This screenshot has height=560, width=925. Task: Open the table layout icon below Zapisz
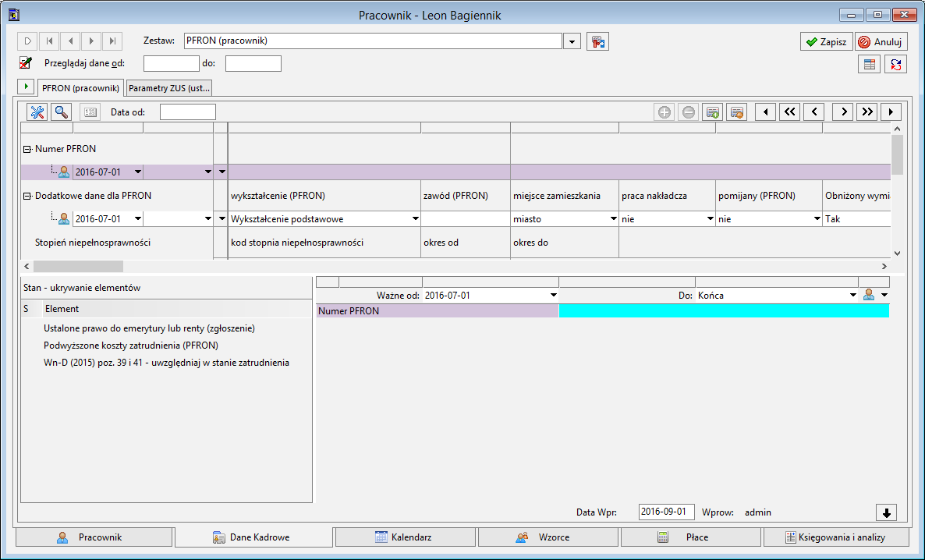click(870, 65)
